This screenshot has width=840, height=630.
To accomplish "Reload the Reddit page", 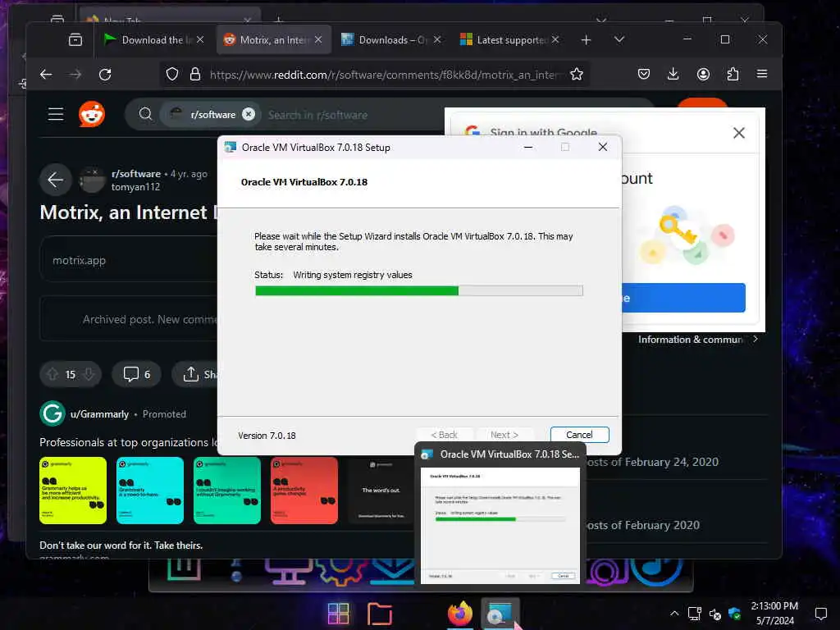I will [105, 75].
